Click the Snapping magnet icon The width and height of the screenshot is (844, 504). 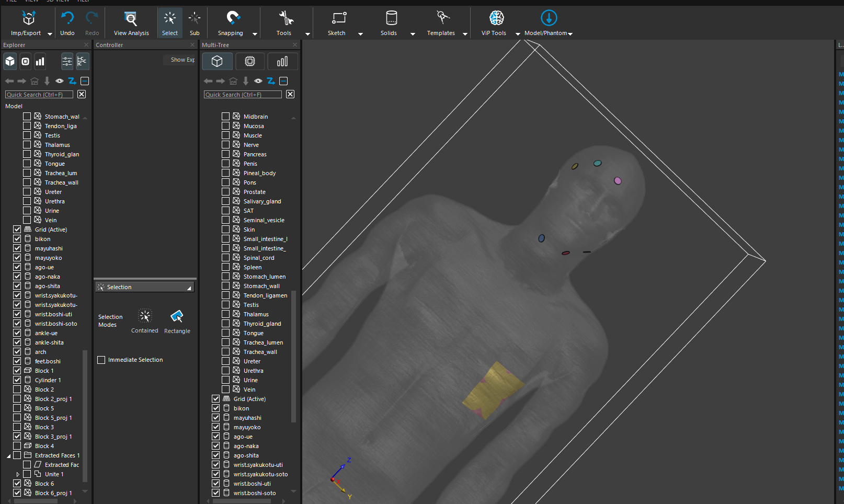pos(233,18)
